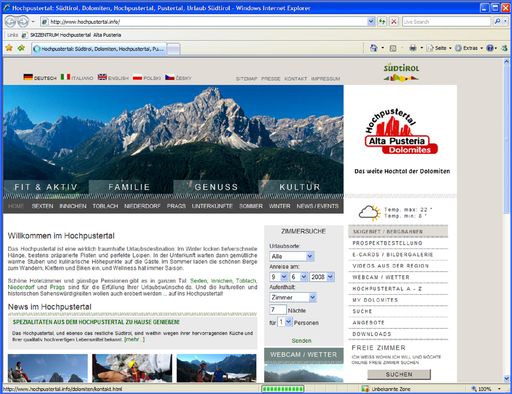Click the cloudy sun weather icon
Image resolution: width=512 pixels, height=394 pixels.
pyautogui.click(x=369, y=213)
